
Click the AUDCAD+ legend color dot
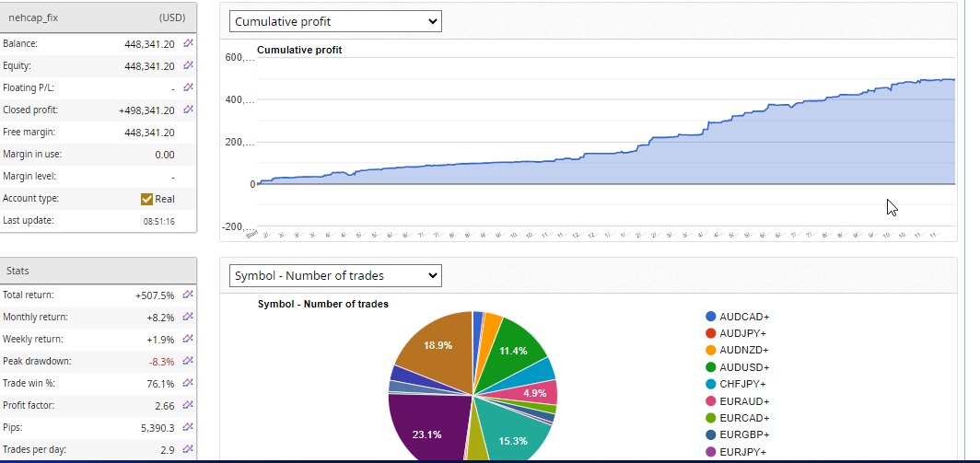click(x=710, y=317)
